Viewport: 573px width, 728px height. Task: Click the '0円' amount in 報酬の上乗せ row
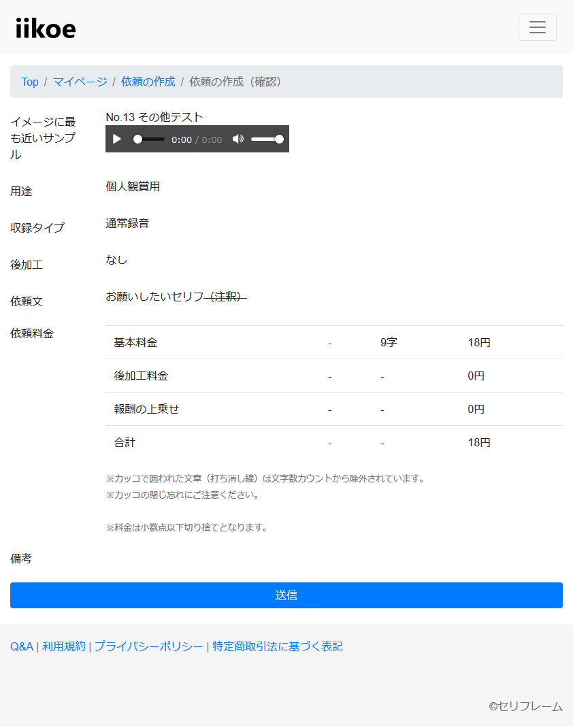tap(476, 409)
